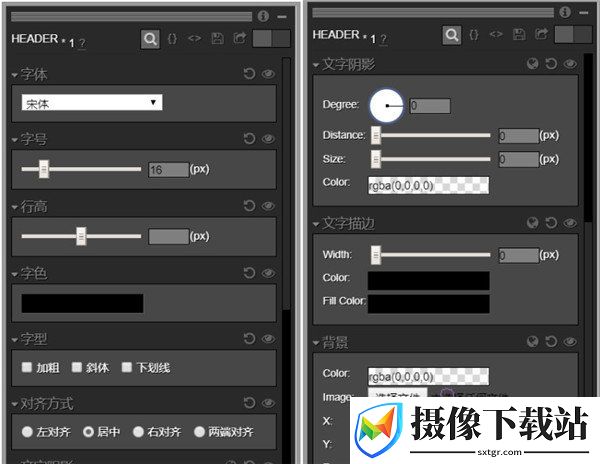Collapse the 文字描边 section
Screen dimensions: 600x464
tap(316, 224)
